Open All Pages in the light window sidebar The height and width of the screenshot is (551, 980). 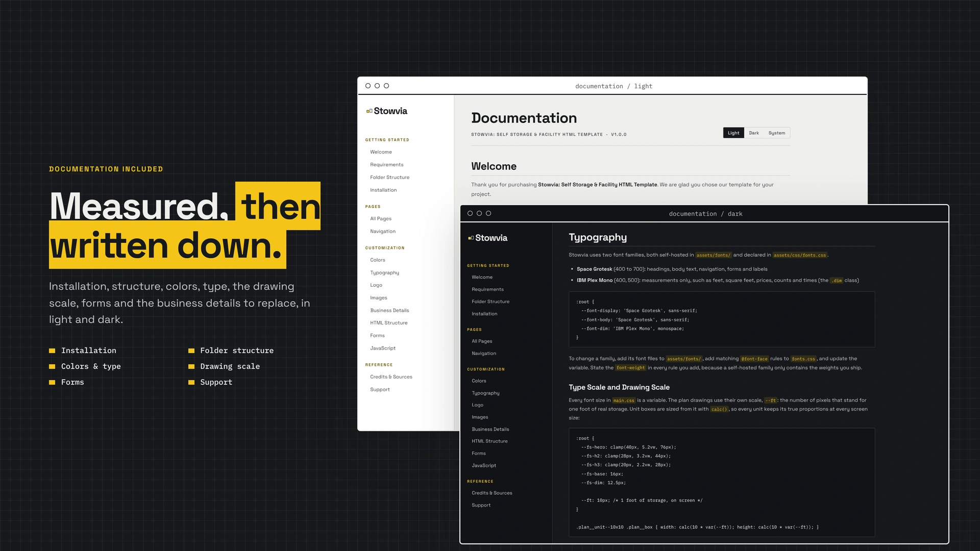381,219
